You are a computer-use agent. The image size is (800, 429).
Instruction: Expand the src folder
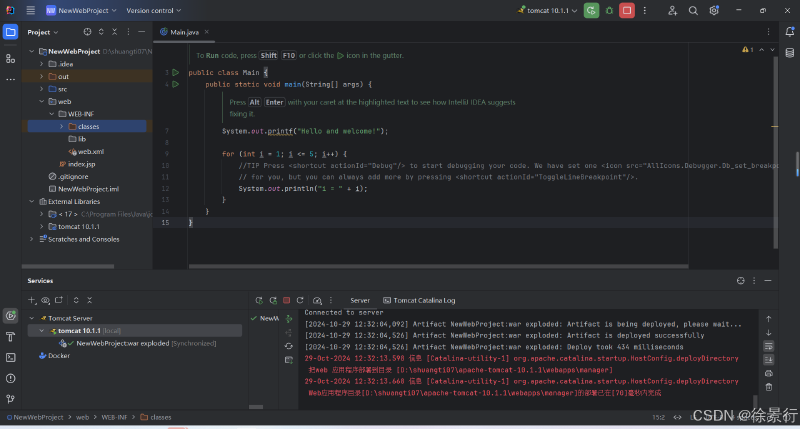42,89
